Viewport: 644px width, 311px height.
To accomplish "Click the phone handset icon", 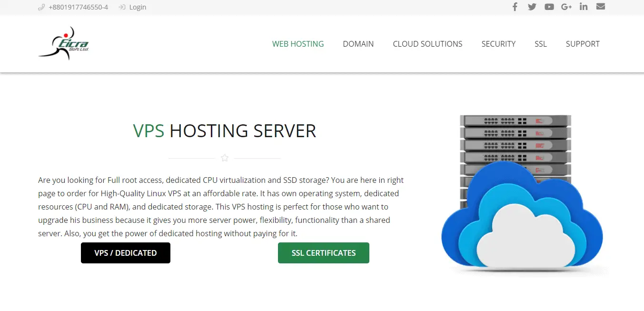I will coord(41,7).
